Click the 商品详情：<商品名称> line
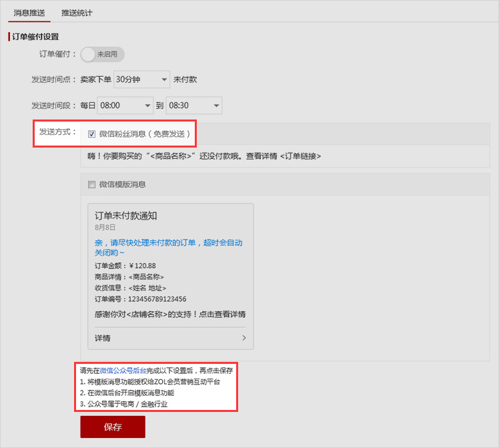499x448 pixels. [129, 277]
